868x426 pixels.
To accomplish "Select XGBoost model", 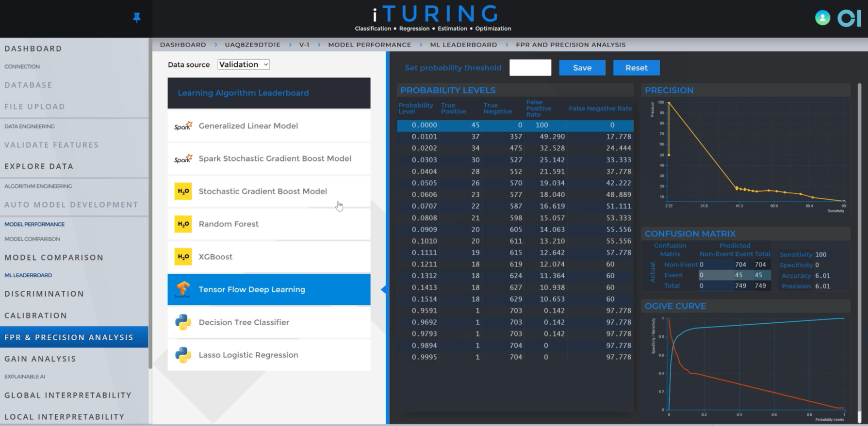I will click(269, 257).
